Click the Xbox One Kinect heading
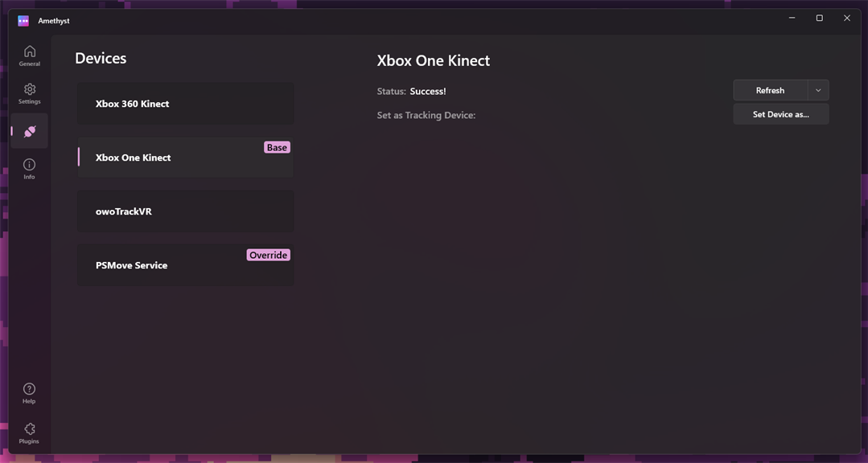Image resolution: width=868 pixels, height=463 pixels. click(434, 60)
